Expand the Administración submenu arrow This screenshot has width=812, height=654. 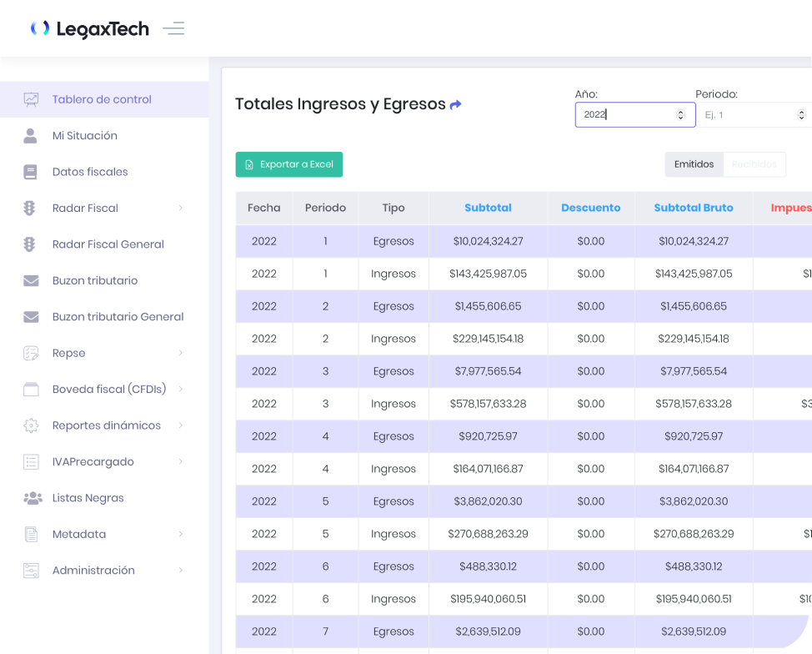click(180, 571)
